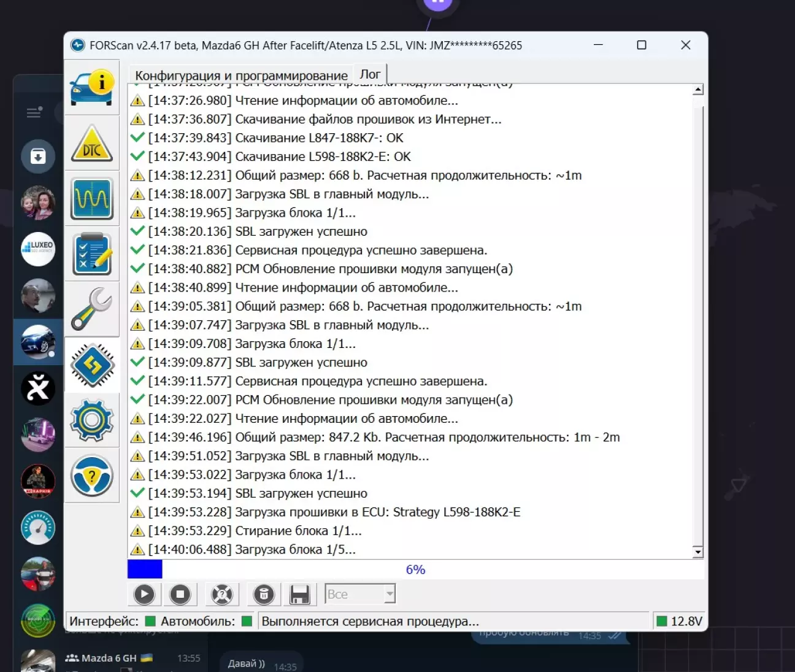Open the Telegram chat with X logo avatar

(38, 388)
